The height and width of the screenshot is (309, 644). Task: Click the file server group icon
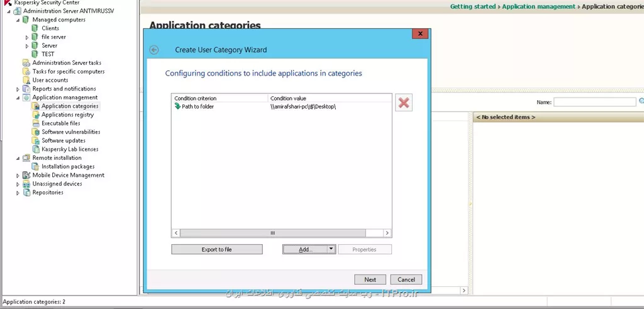(35, 37)
